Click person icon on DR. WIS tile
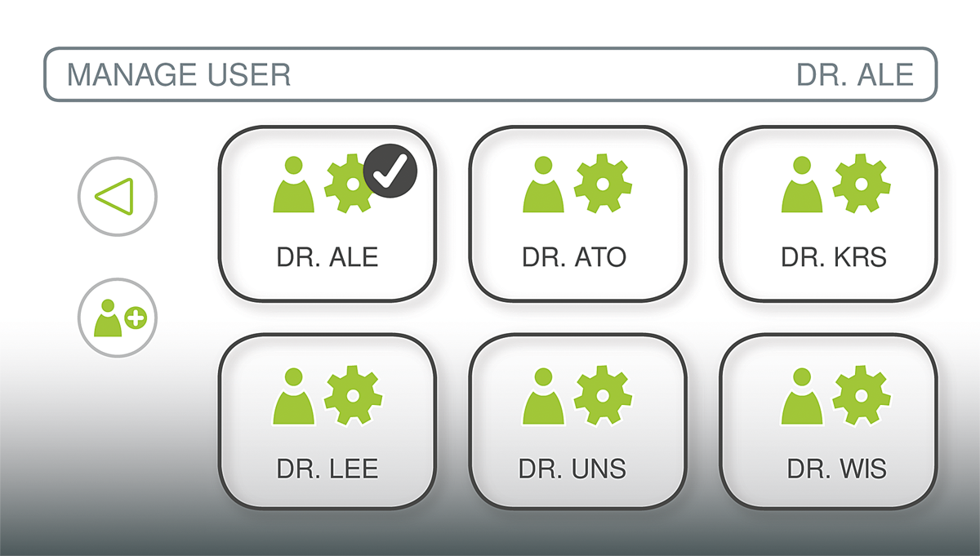The width and height of the screenshot is (980, 556). (x=802, y=396)
